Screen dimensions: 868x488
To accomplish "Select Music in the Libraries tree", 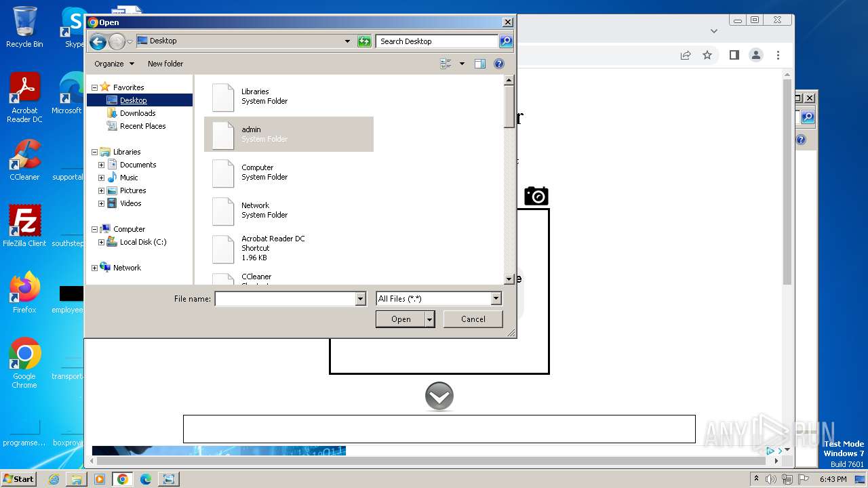I will click(x=129, y=178).
